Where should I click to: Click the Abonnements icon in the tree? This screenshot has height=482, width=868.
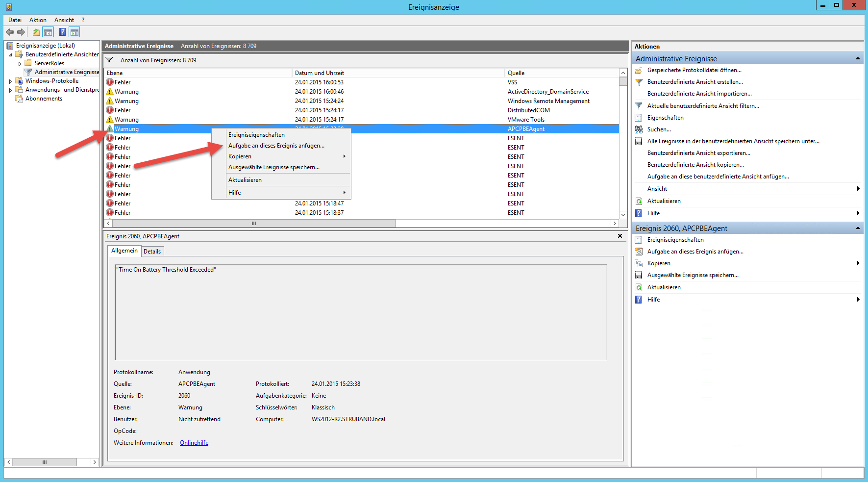19,99
